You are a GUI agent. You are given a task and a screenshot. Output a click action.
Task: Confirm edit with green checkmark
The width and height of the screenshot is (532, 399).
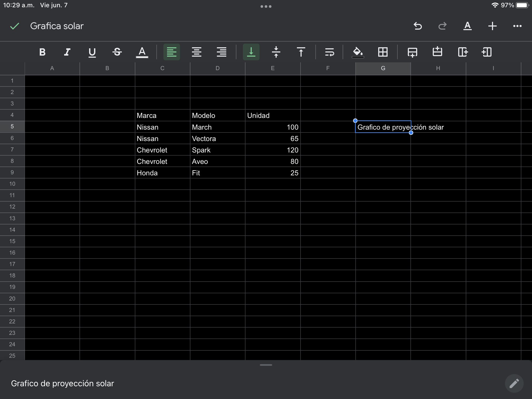pos(15,26)
